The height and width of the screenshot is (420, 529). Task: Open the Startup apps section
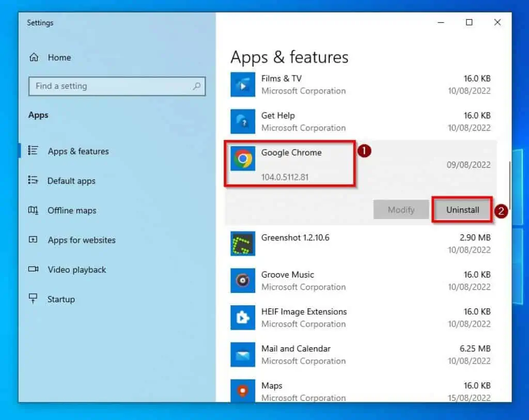click(61, 299)
